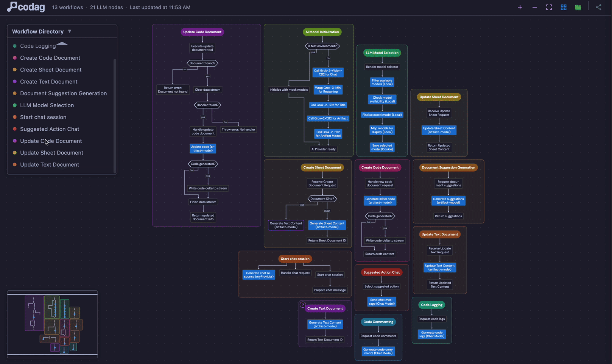The image size is (612, 364).
Task: Click 'Generate Sheet Content (artifact-model)' node
Action: 327,225
